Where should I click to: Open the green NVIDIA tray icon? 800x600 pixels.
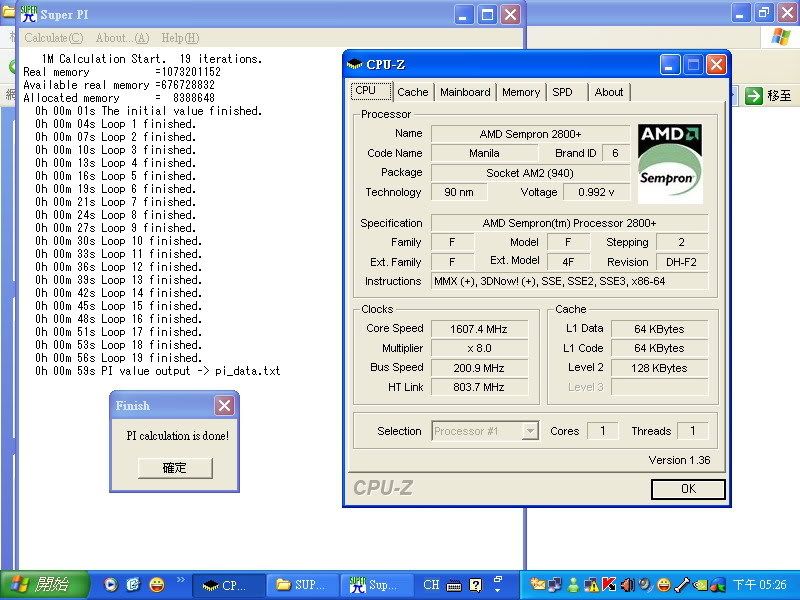point(700,585)
